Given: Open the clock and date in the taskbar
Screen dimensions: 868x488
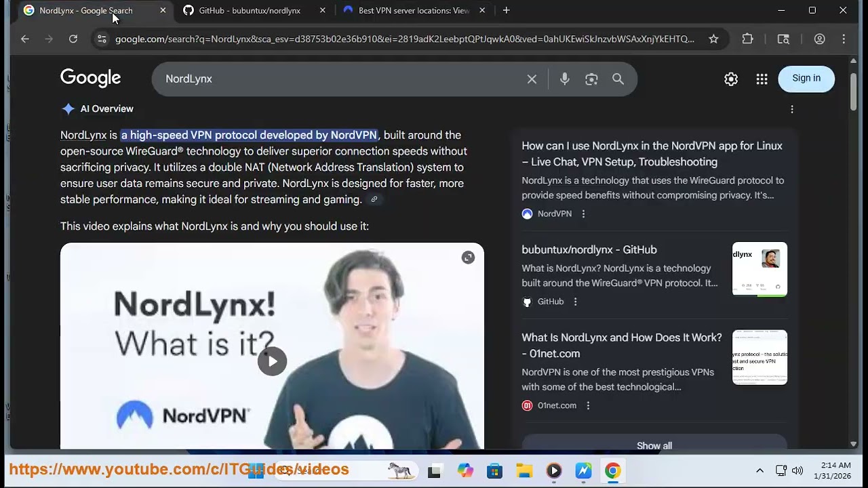Looking at the screenshot, I should click(833, 471).
